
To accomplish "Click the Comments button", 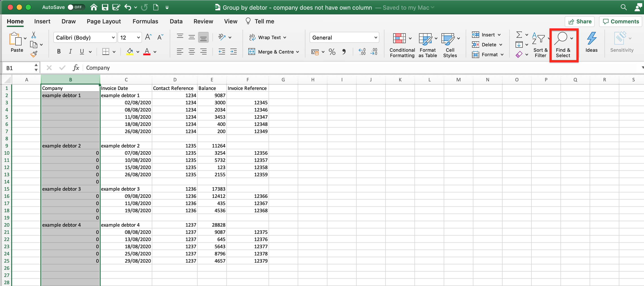I will (621, 22).
